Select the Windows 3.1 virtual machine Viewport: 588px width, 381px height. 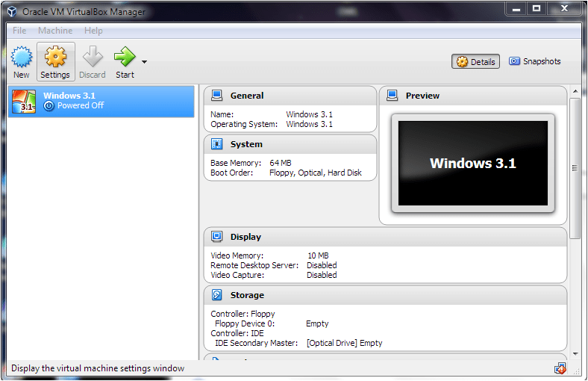101,101
